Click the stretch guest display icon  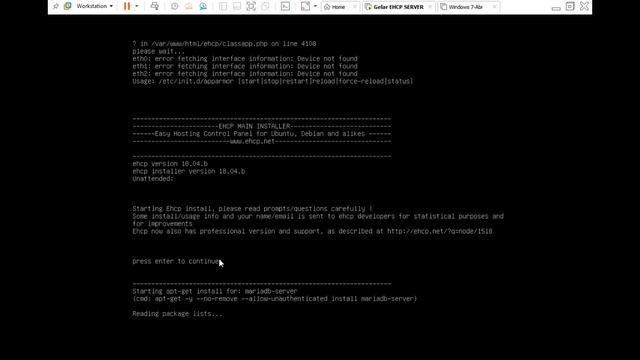pos(305,6)
